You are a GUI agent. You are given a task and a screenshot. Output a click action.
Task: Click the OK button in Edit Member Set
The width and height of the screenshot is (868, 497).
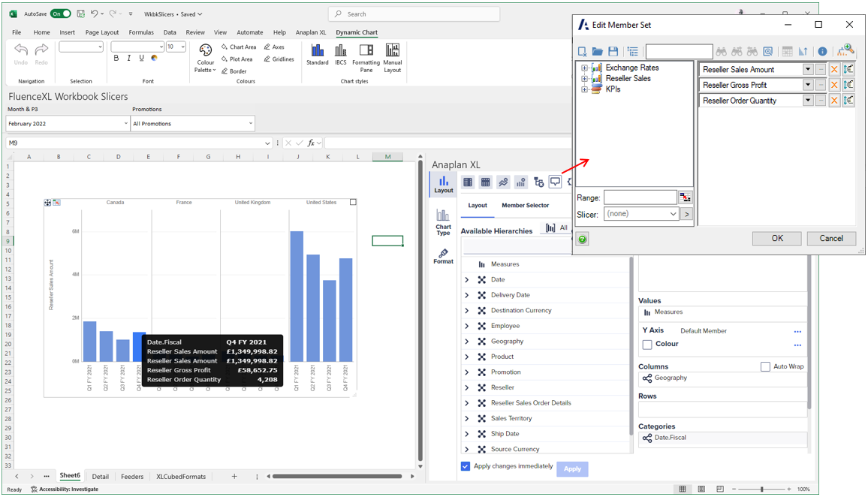tap(776, 238)
